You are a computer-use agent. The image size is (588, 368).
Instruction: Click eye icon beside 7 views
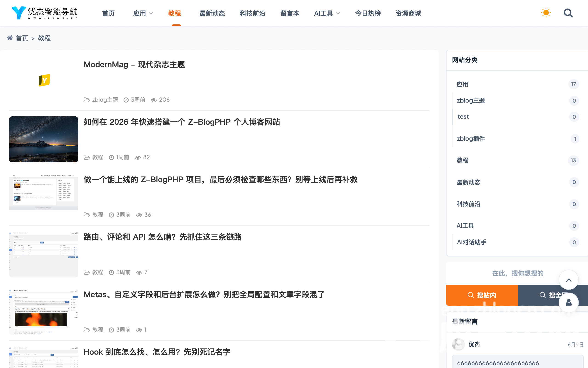pyautogui.click(x=139, y=272)
